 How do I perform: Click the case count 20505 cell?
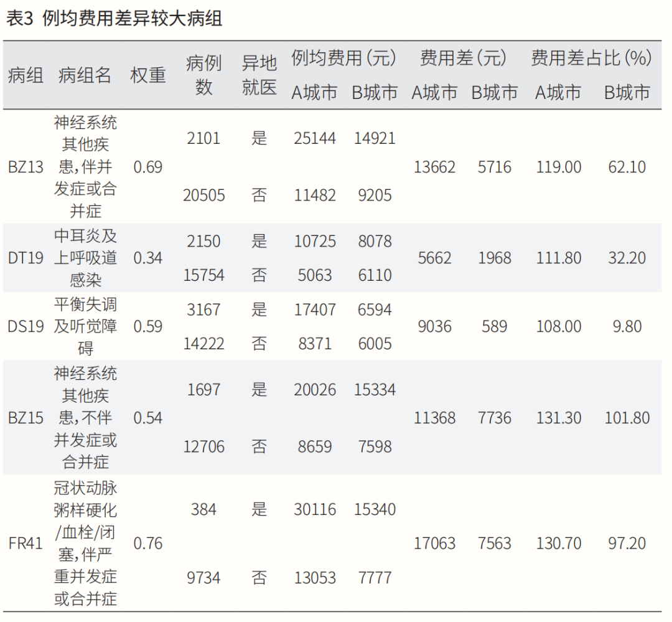point(203,196)
